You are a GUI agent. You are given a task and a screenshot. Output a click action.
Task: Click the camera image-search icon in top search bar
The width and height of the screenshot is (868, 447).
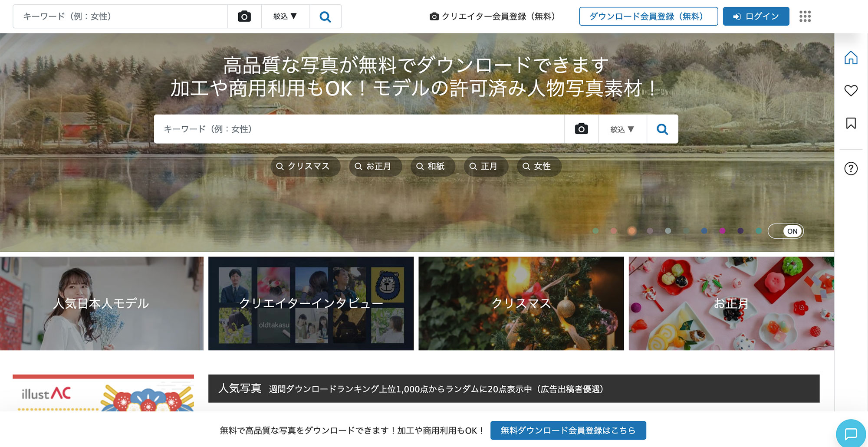pos(244,16)
